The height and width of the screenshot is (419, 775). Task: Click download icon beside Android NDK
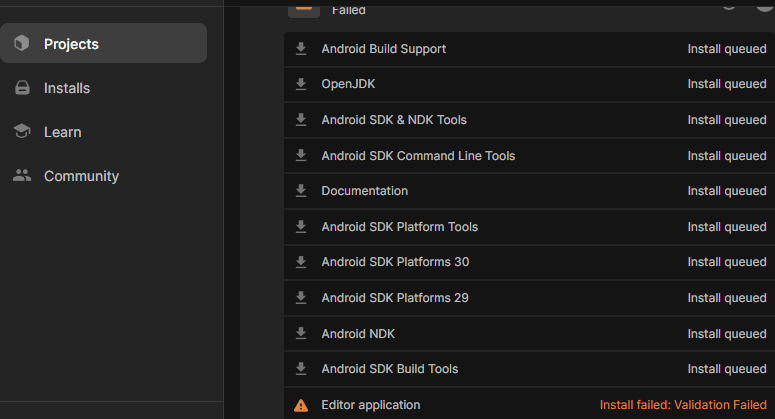coord(301,333)
